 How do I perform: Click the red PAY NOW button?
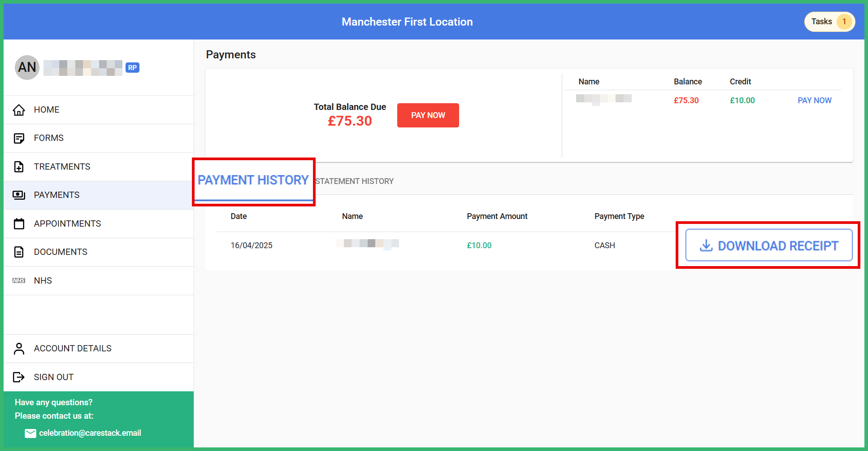click(428, 115)
